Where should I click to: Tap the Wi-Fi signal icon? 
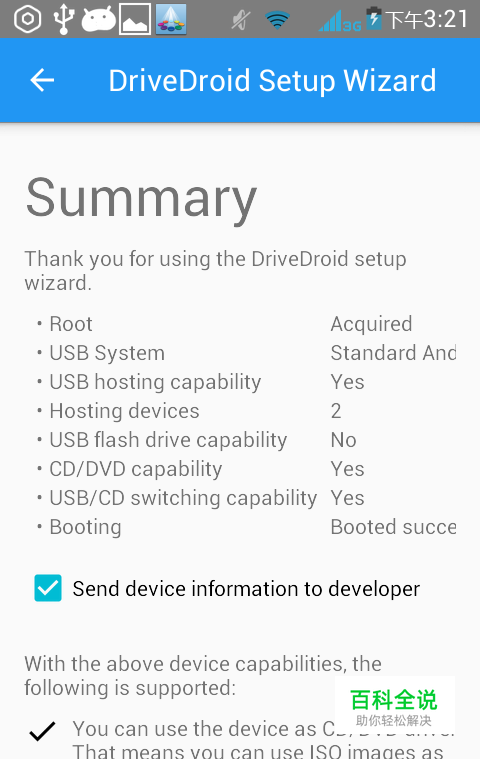tap(277, 20)
